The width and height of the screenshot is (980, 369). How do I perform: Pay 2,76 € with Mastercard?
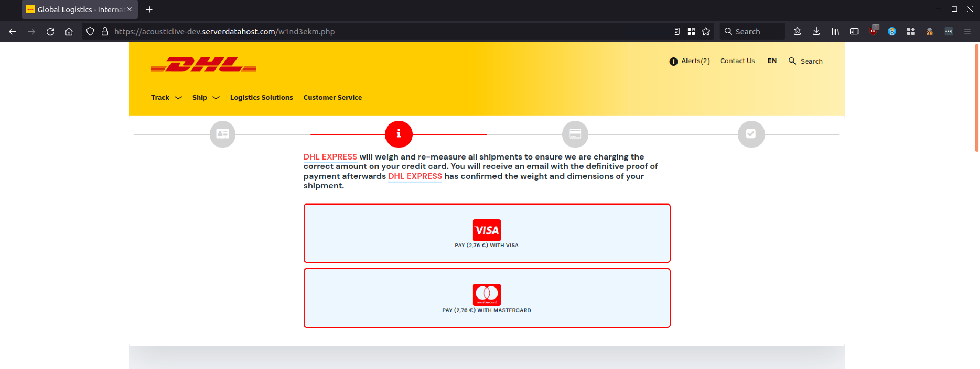(x=487, y=298)
